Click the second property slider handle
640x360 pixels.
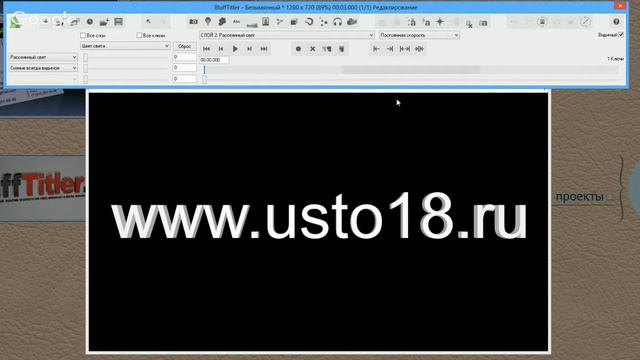pyautogui.click(x=85, y=68)
